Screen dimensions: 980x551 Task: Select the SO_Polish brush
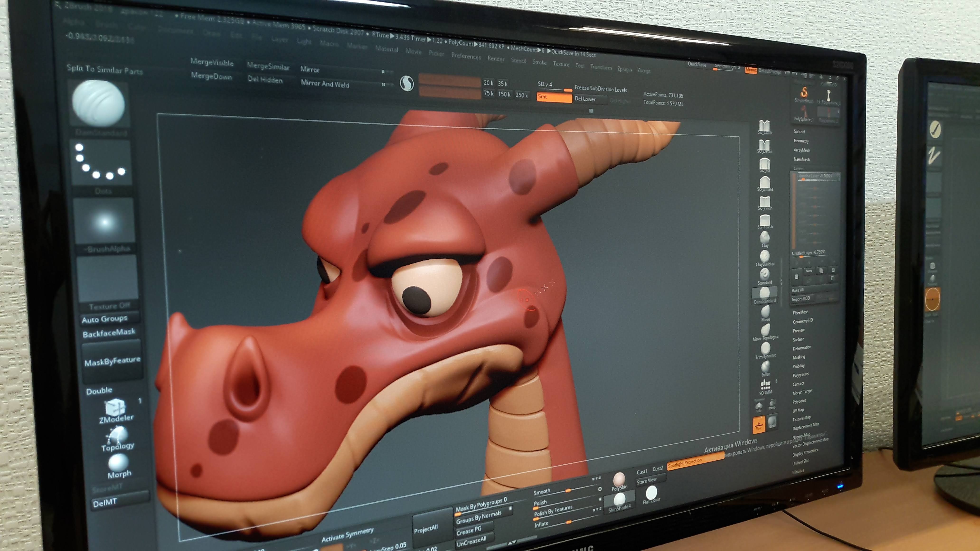point(765,221)
